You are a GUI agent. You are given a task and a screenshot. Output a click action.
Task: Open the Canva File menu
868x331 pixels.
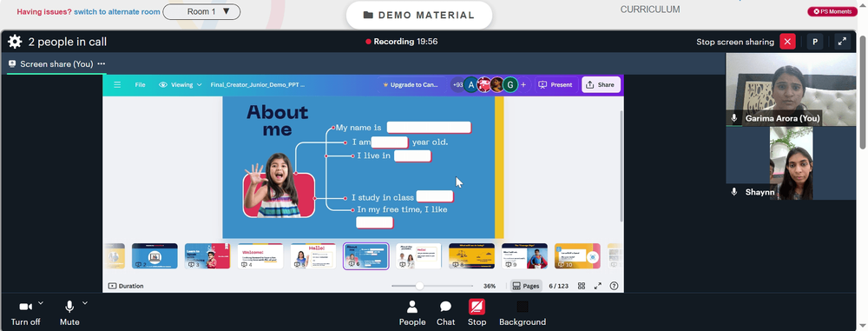point(140,85)
